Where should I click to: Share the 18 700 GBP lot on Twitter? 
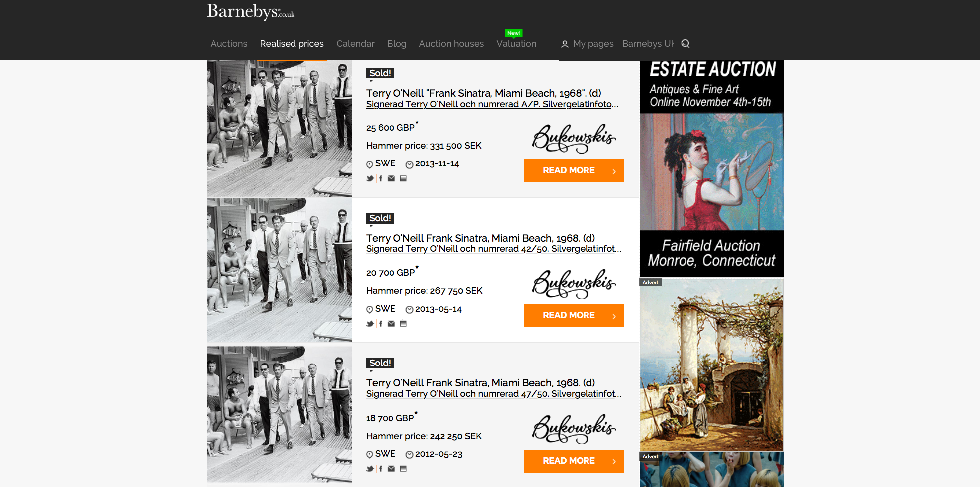[x=370, y=469]
